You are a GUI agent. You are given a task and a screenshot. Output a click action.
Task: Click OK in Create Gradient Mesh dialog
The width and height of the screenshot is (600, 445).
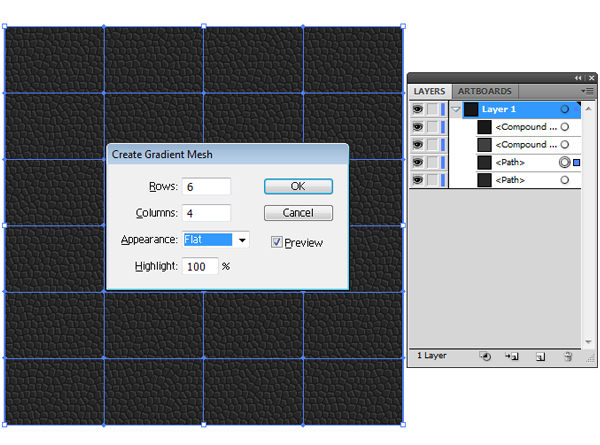pyautogui.click(x=298, y=186)
